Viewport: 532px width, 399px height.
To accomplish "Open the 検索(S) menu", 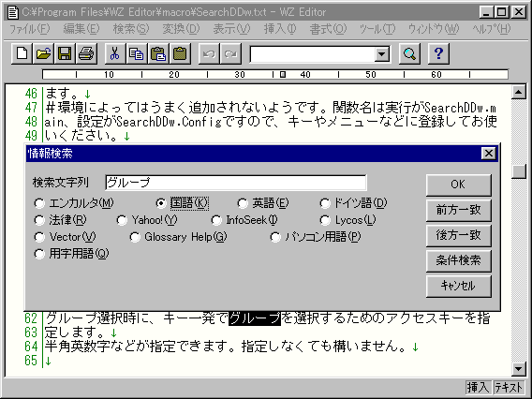I will pos(131,29).
